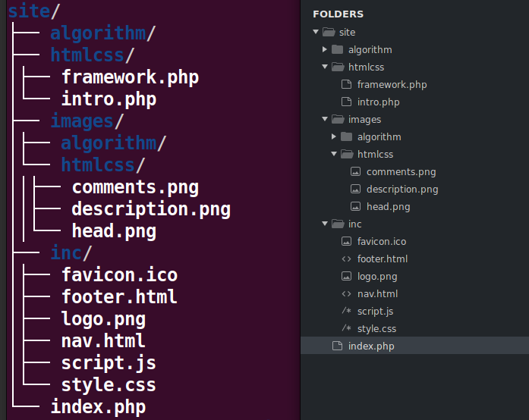Click the image icon beside comments.png
The image size is (529, 420).
tap(355, 172)
